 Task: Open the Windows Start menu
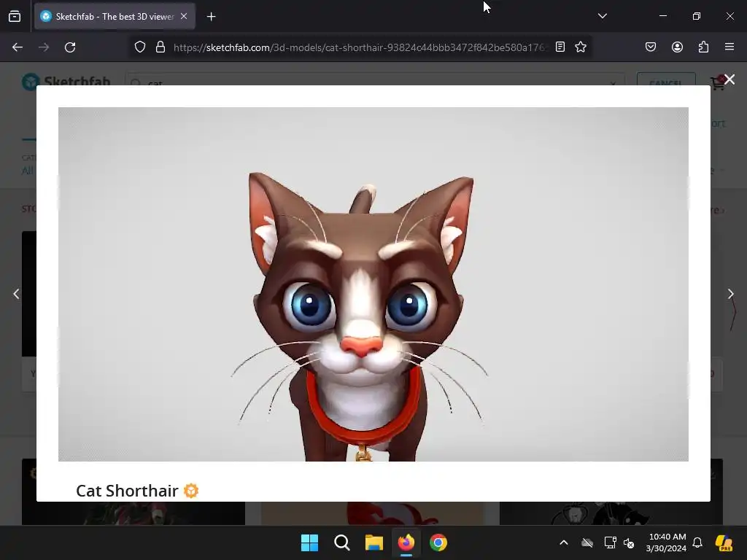point(309,542)
